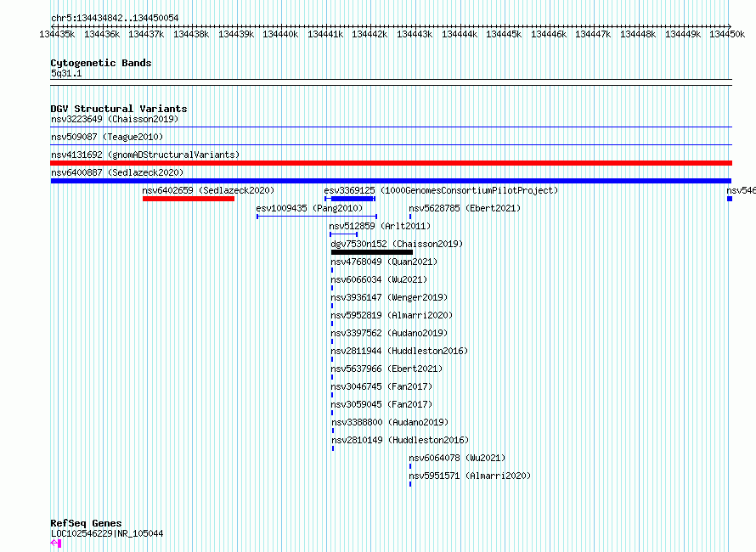756x552 pixels.
Task: Click the RefSeq Genes track heading
Action: [86, 524]
